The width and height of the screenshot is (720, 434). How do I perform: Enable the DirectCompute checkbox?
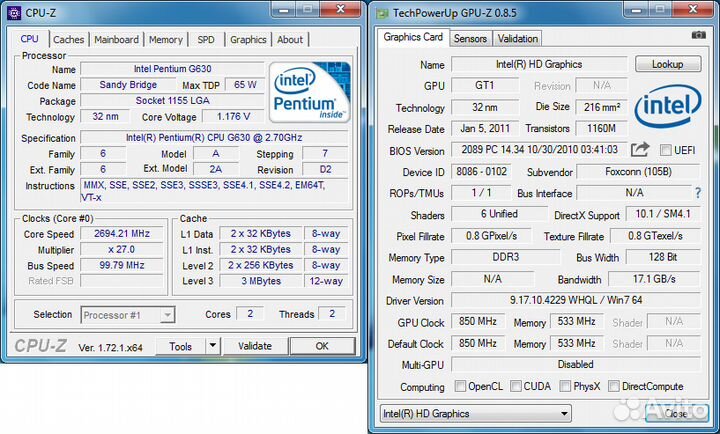613,386
